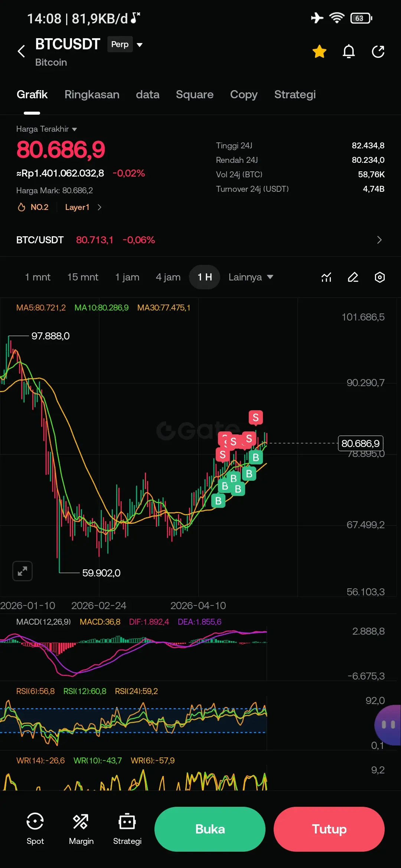The height and width of the screenshot is (868, 401).
Task: Tap the RSI(12):60,8 label
Action: [x=85, y=691]
